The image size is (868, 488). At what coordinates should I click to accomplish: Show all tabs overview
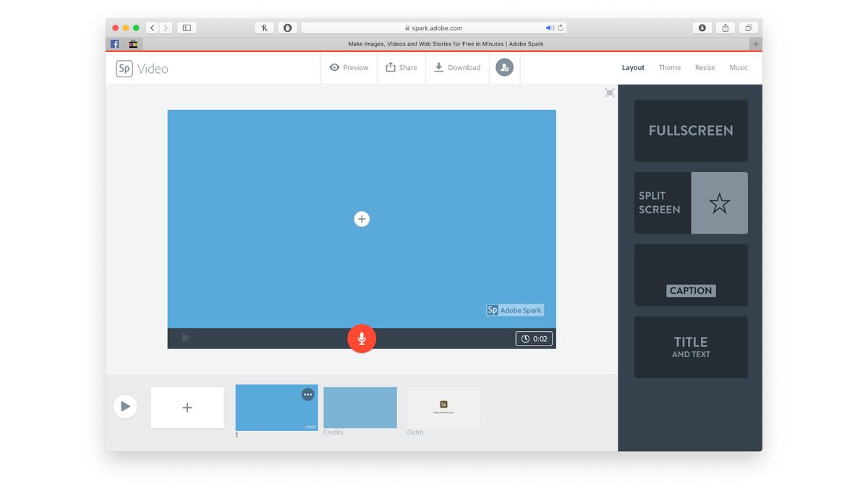click(x=749, y=28)
